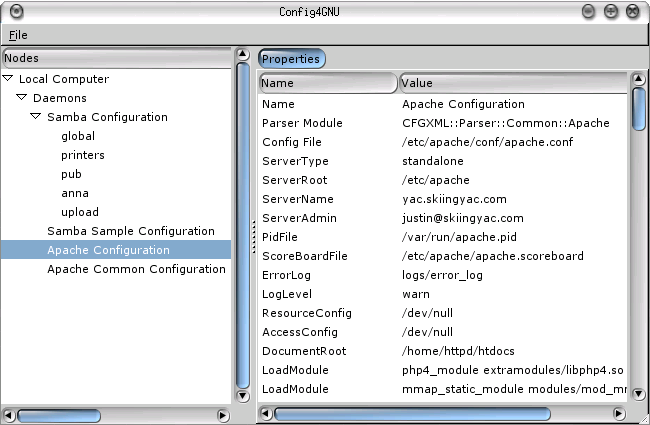Collapse the Daemons node triangle

click(x=23, y=98)
